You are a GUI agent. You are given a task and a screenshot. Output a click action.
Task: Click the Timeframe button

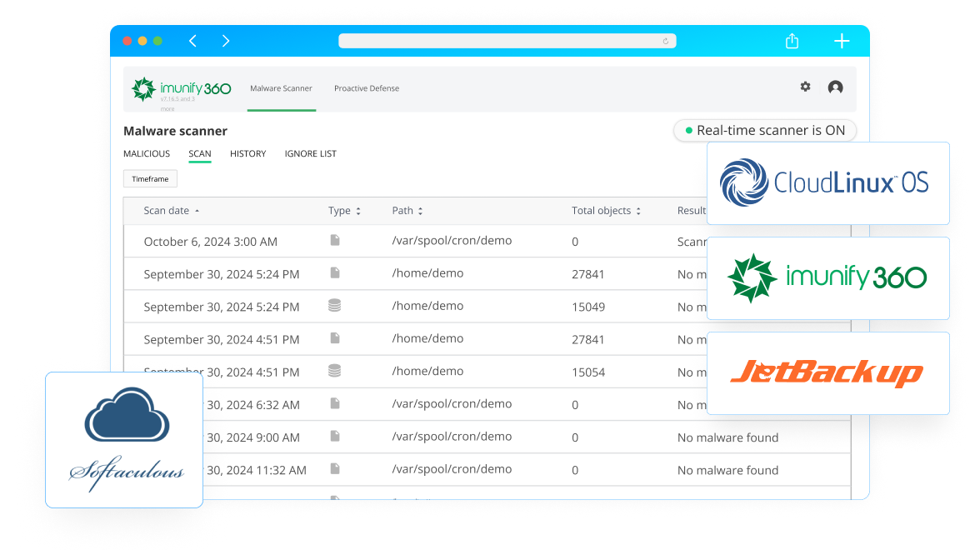(x=150, y=179)
